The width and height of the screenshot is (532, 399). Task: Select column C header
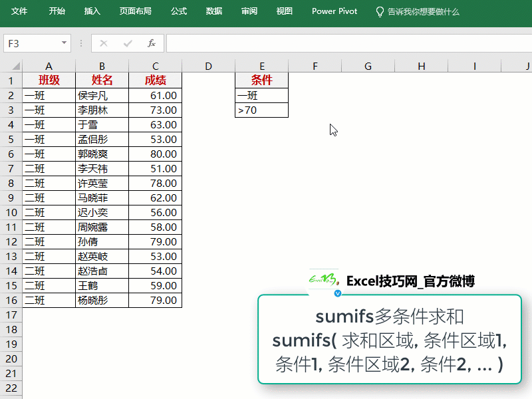pos(155,65)
